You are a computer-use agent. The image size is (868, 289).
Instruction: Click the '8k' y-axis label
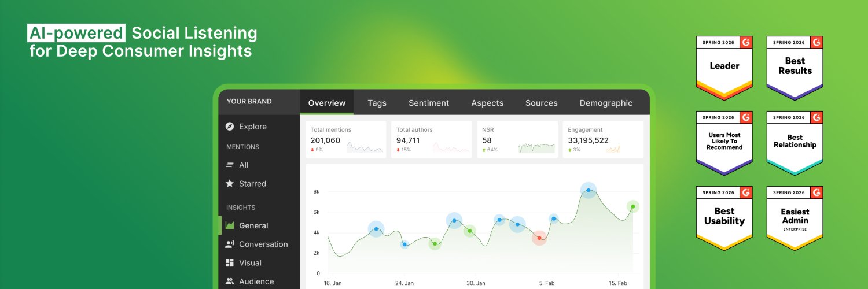coord(317,191)
